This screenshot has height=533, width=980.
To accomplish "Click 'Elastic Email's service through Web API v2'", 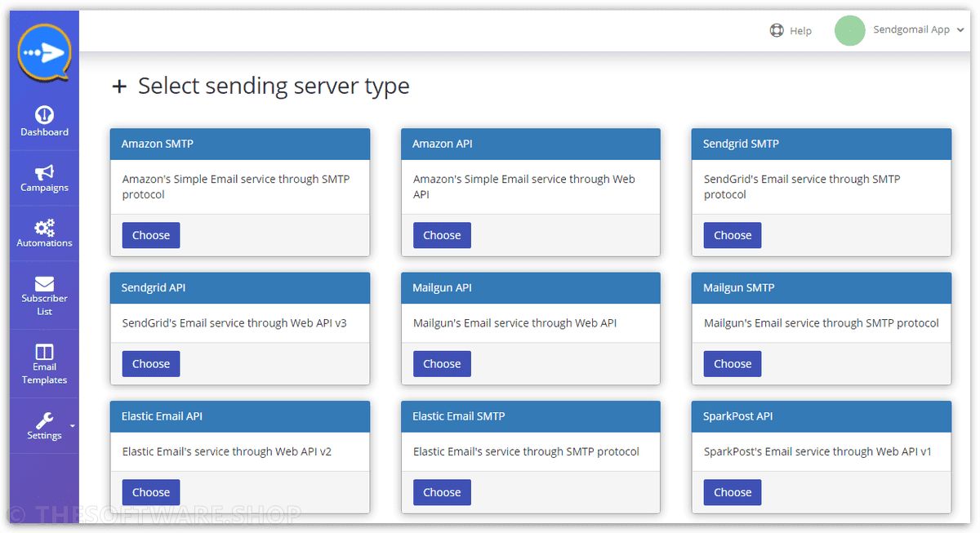I will coord(227,451).
